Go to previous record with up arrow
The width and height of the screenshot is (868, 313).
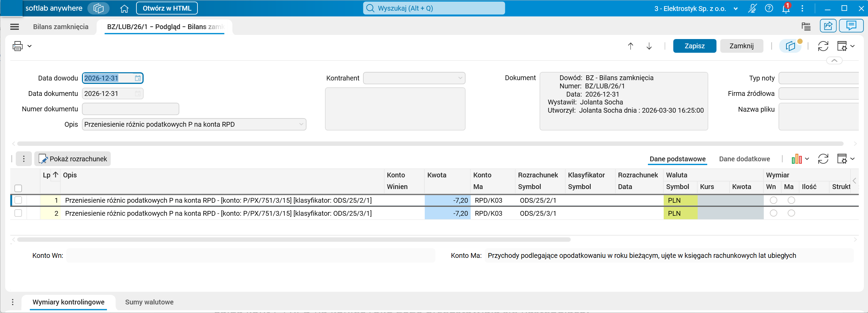pos(630,46)
